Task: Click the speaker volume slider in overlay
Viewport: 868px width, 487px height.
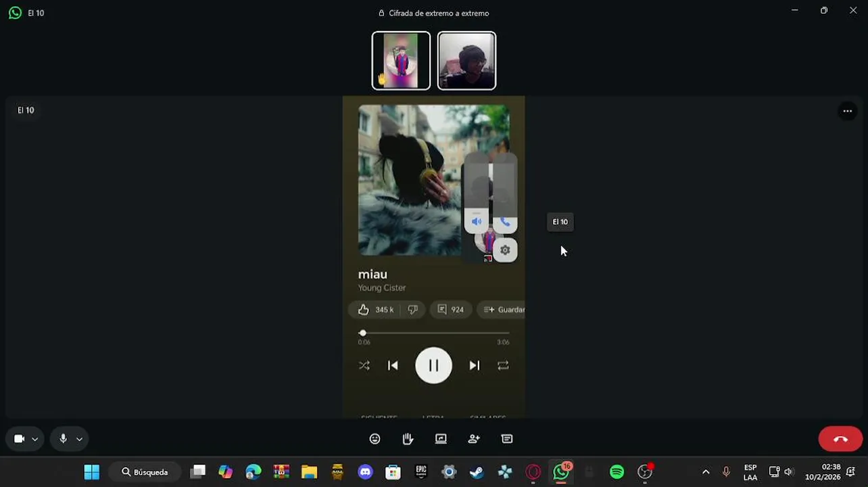Action: (477, 193)
